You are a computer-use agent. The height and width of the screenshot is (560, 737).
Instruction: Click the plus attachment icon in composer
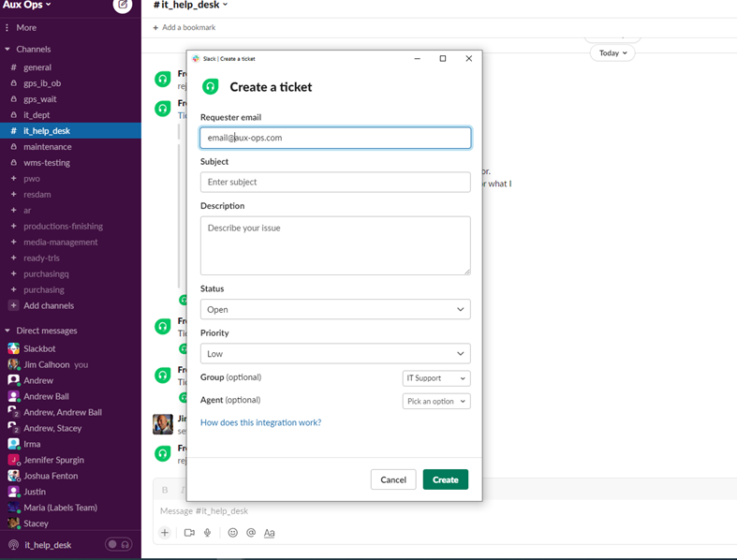tap(165, 533)
